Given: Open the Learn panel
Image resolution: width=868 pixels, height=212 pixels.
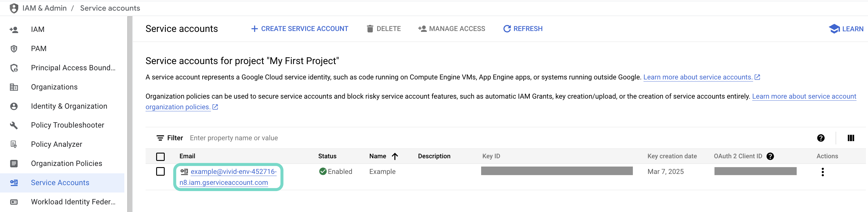Looking at the screenshot, I should [846, 29].
